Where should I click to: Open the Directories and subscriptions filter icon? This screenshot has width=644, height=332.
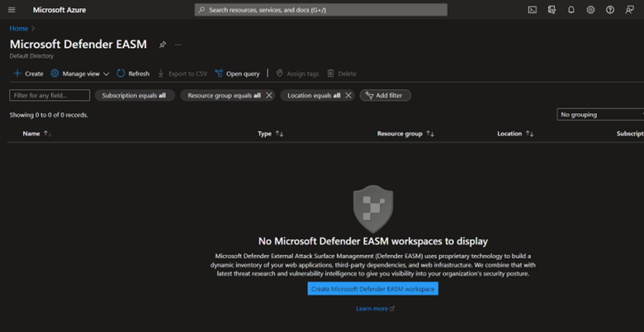(x=552, y=10)
